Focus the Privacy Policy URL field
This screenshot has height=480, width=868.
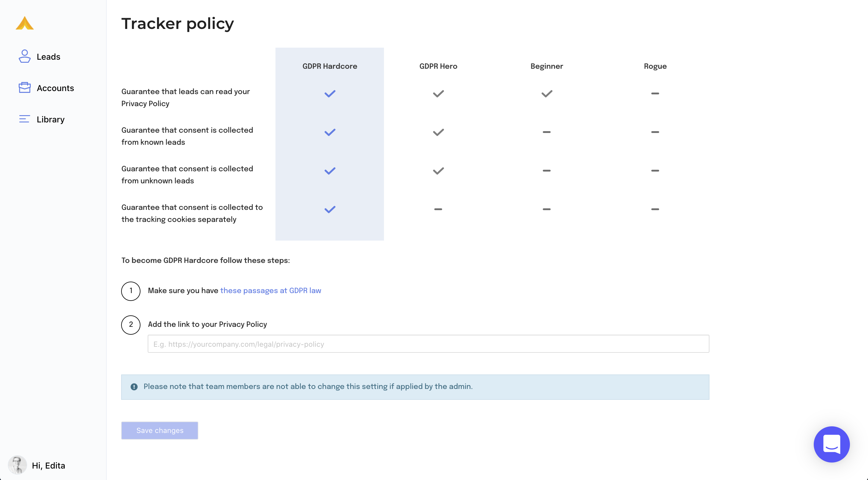(428, 344)
